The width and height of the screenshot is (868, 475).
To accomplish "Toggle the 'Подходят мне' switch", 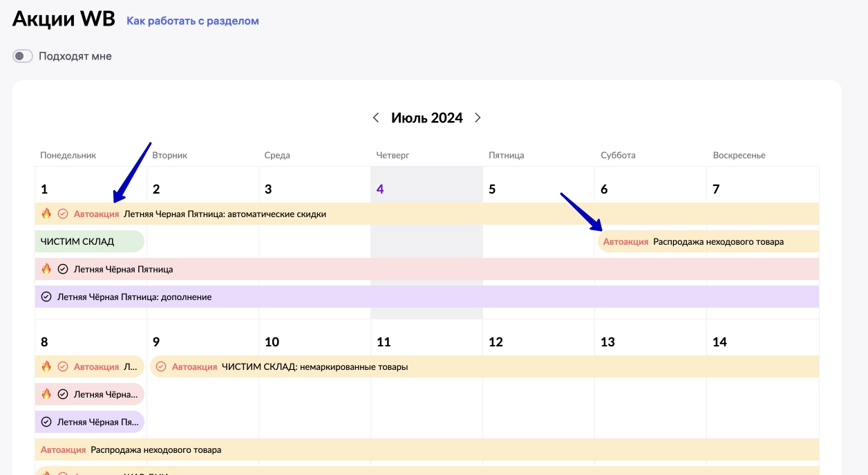I will pyautogui.click(x=23, y=56).
